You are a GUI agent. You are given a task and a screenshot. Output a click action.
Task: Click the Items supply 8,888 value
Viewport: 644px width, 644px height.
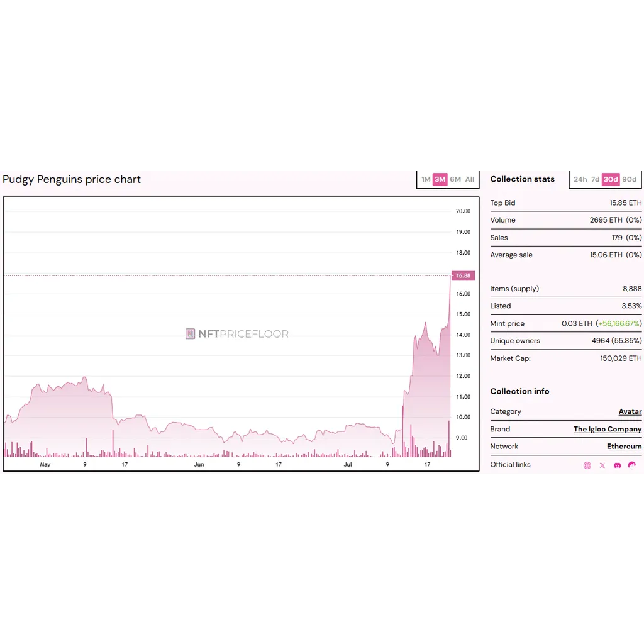coord(632,289)
